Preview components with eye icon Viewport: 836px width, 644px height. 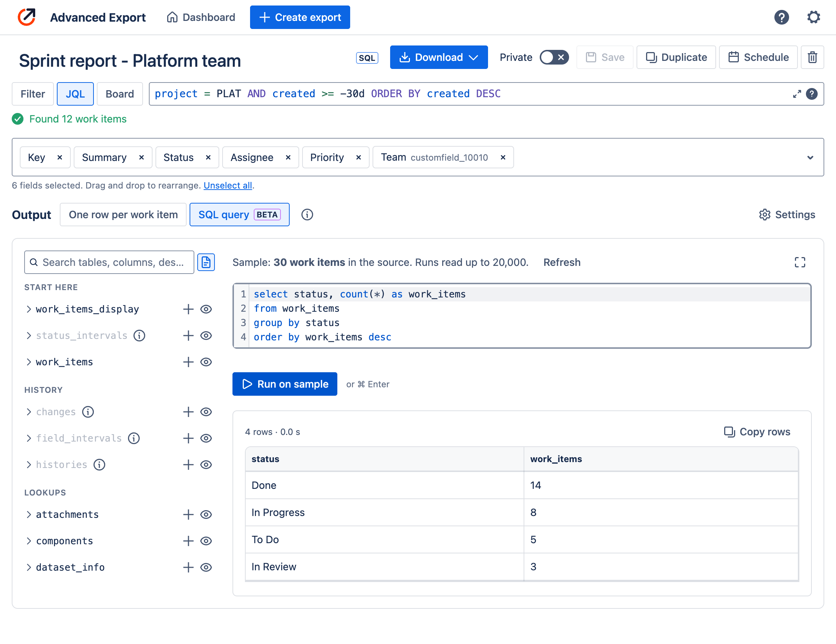tap(206, 541)
